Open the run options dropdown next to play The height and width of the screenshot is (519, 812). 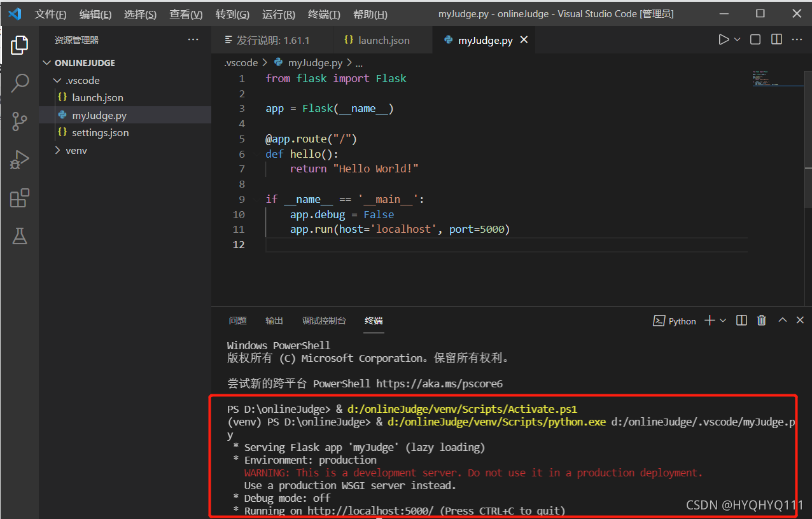tap(736, 39)
